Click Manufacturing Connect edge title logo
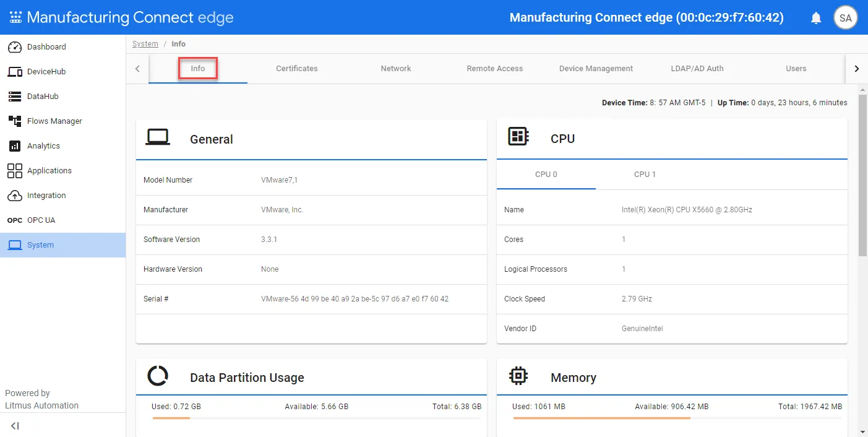The width and height of the screenshot is (868, 437). (130, 17)
